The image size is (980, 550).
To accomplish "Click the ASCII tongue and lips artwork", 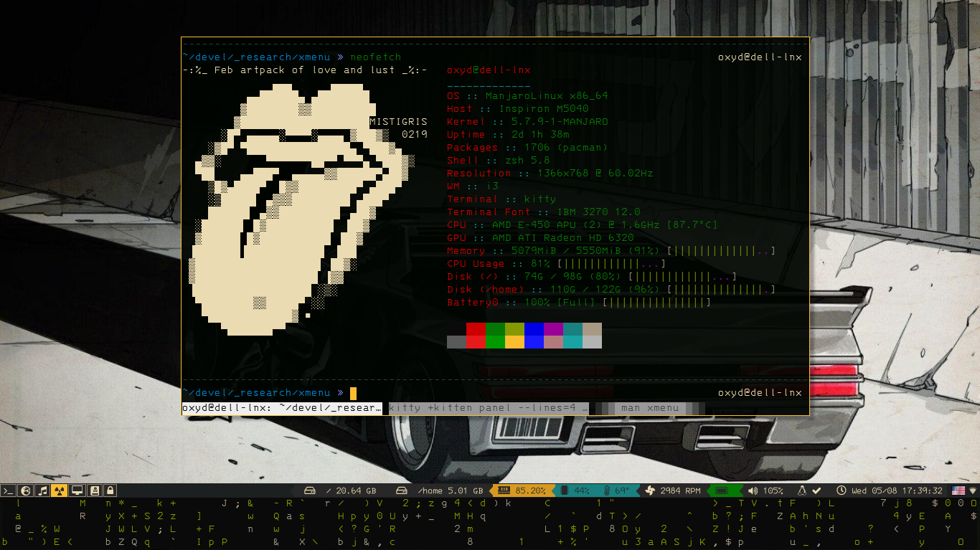I will click(301, 209).
